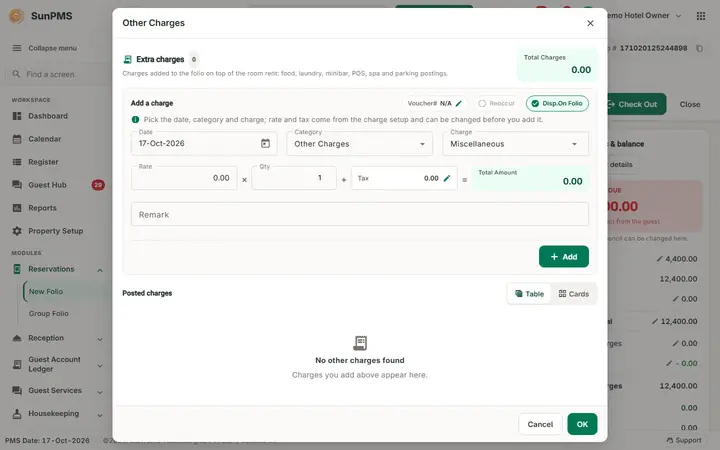The height and width of the screenshot is (450, 720).
Task: Click the Total Amount 0.00 box
Action: pyautogui.click(x=530, y=178)
